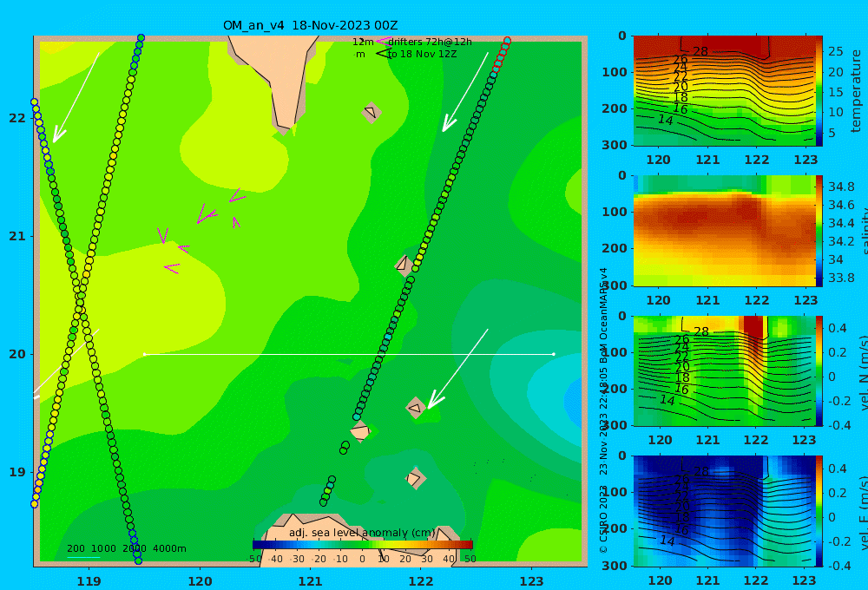Click the main map longitude tick label 121
868x590 pixels.
[x=311, y=581]
